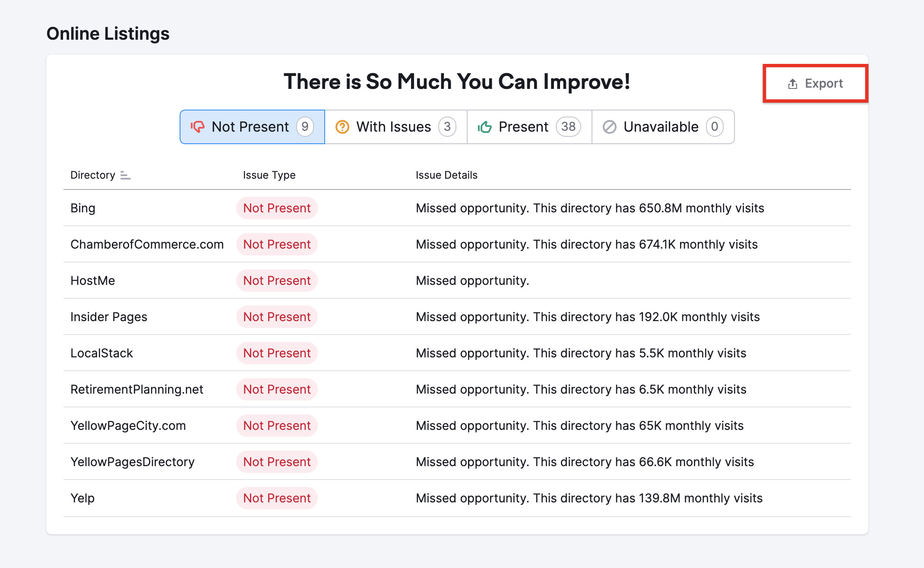
Task: Click the 650.8M monthly visits detail
Action: (590, 208)
